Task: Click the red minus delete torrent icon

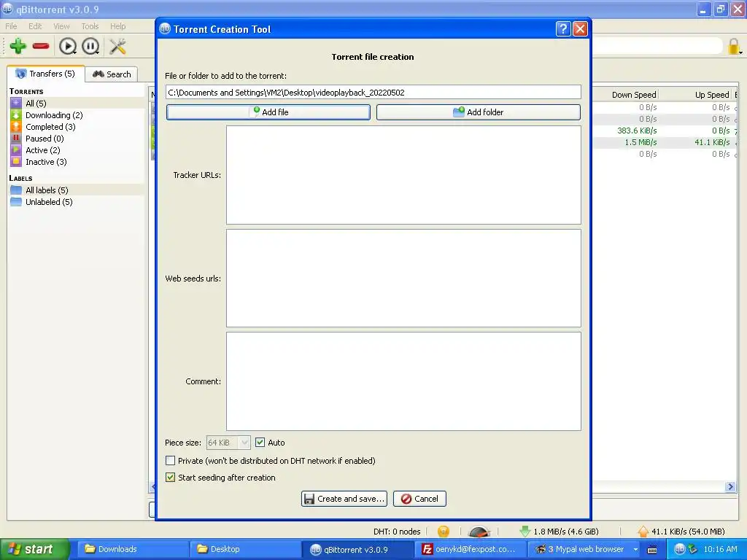Action: point(41,46)
